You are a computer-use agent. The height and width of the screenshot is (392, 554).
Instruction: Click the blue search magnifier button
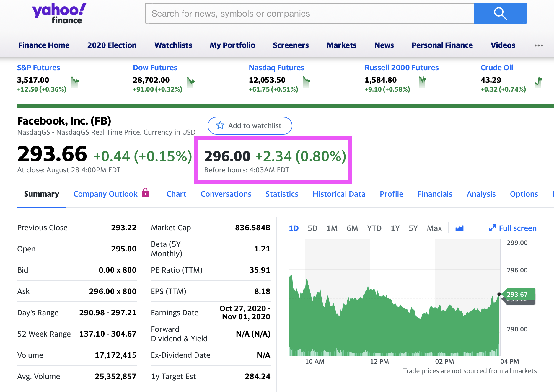tap(500, 13)
